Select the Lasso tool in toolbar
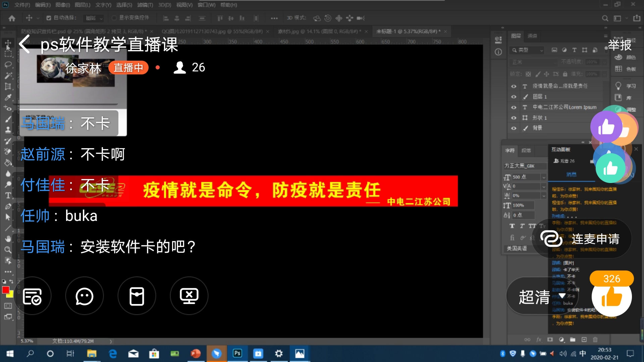This screenshot has width=644, height=362. (8, 64)
